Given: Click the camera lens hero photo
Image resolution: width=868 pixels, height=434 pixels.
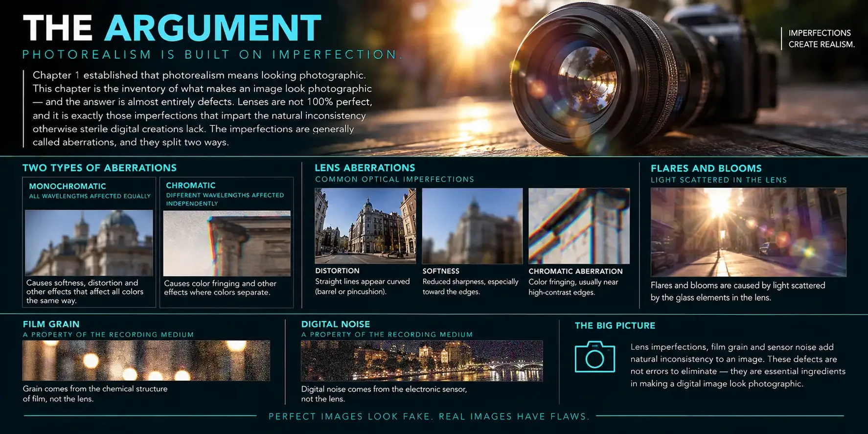Looking at the screenshot, I should point(636,78).
